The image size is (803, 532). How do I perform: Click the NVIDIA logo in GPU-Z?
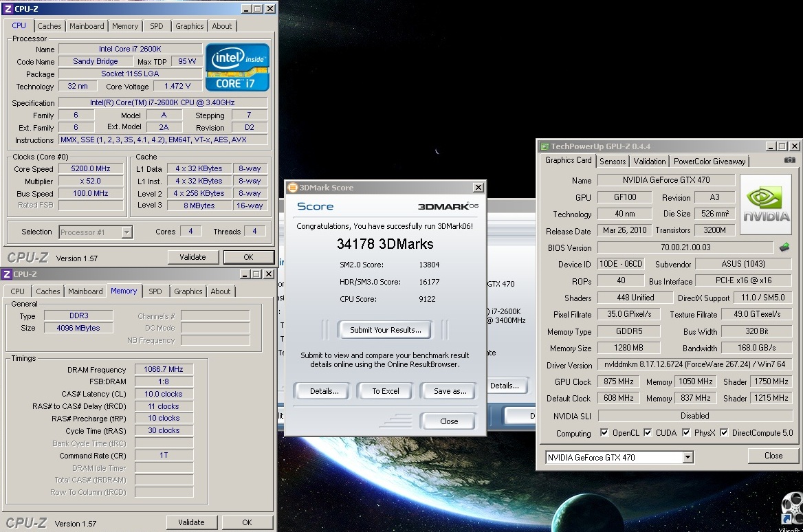tap(766, 204)
